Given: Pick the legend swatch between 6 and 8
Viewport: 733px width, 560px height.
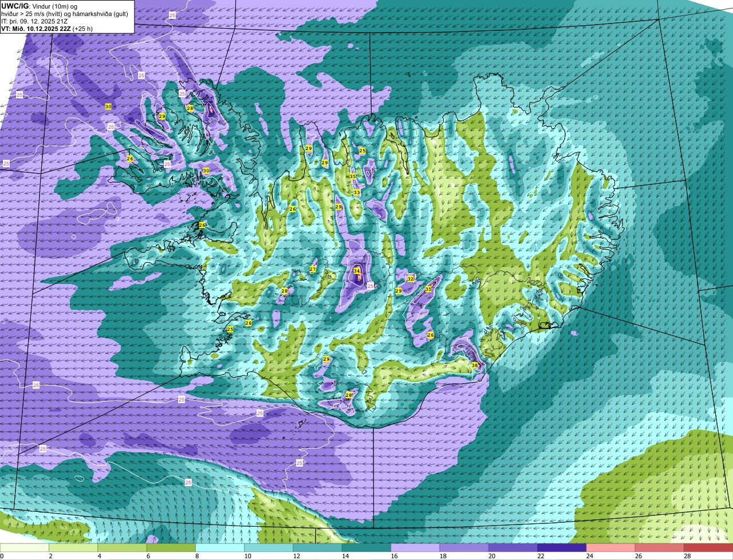Looking at the screenshot, I should (x=171, y=548).
